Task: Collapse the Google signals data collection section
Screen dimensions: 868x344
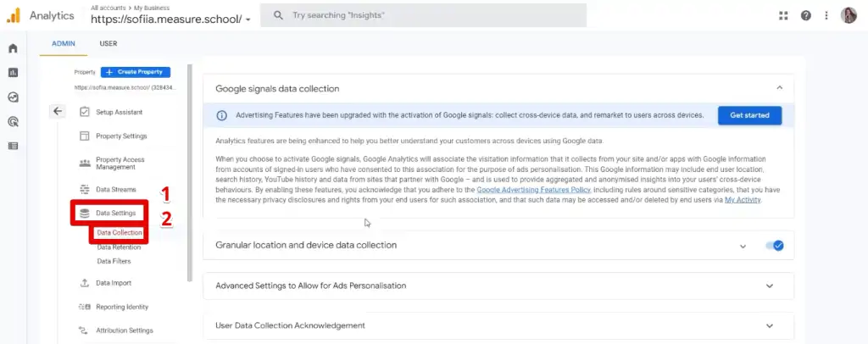Action: tap(780, 88)
